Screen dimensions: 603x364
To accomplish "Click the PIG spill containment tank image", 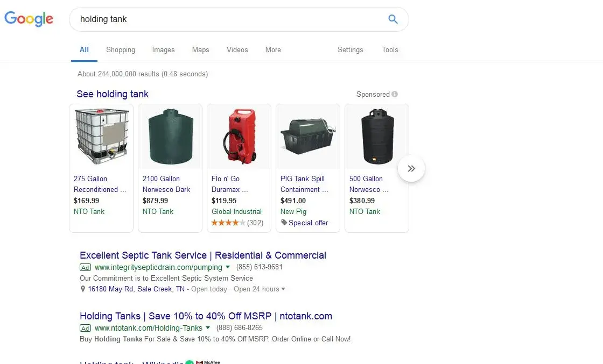I will click(308, 136).
